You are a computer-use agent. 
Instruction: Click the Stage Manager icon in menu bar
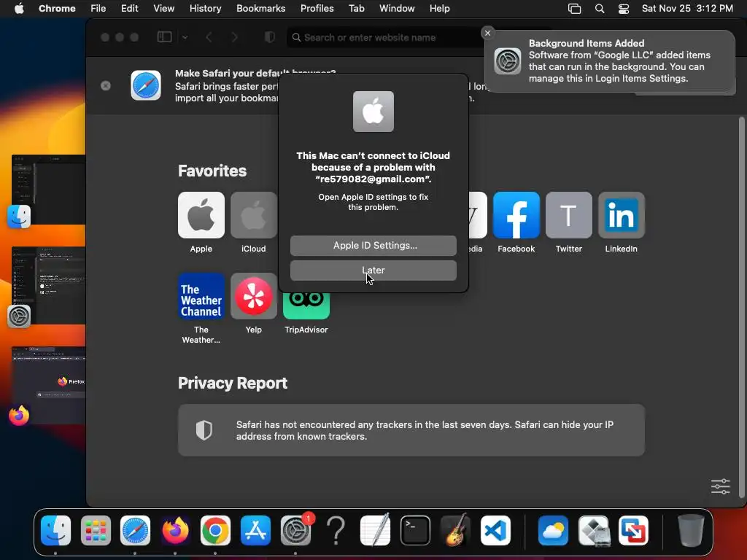click(575, 9)
